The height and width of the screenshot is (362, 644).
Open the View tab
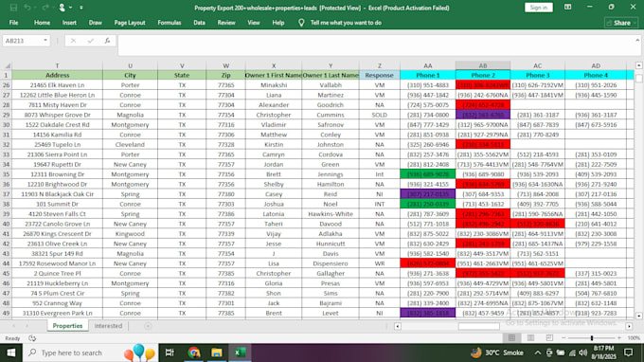click(254, 23)
